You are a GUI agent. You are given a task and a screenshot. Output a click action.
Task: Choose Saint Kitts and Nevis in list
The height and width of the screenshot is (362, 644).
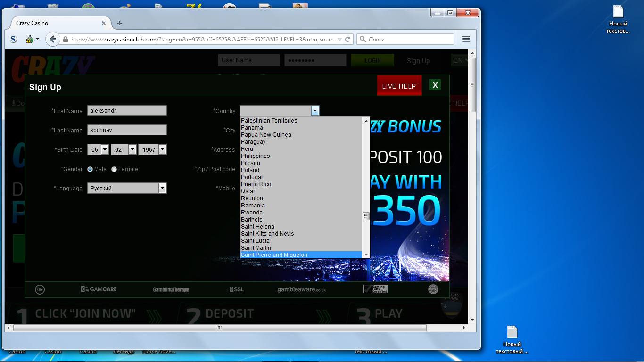pos(301,234)
